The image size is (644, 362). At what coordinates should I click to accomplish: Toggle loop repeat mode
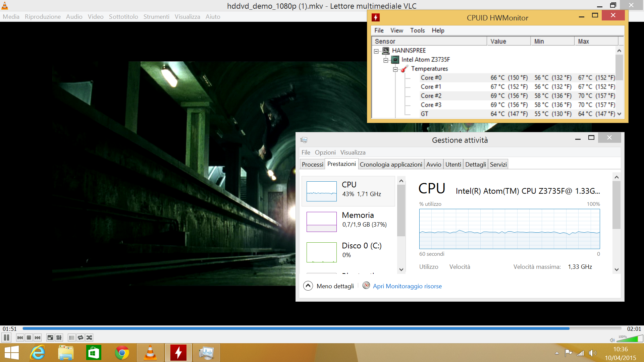(x=80, y=338)
